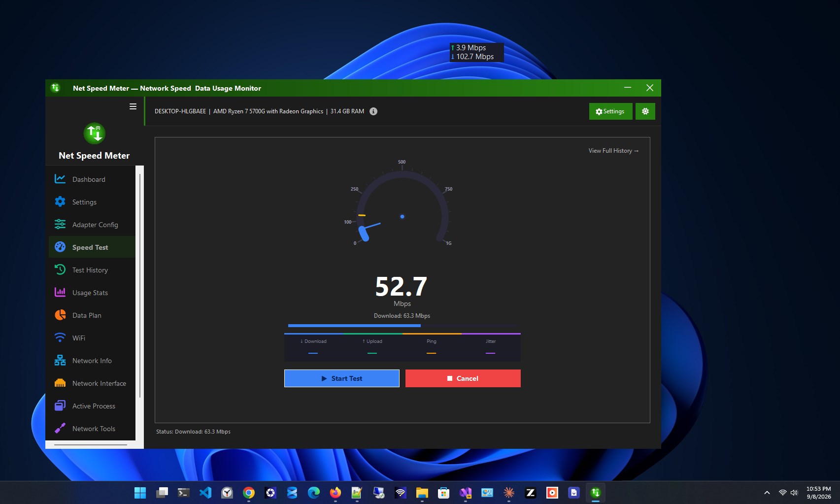Click the Download result cell

coord(313,347)
